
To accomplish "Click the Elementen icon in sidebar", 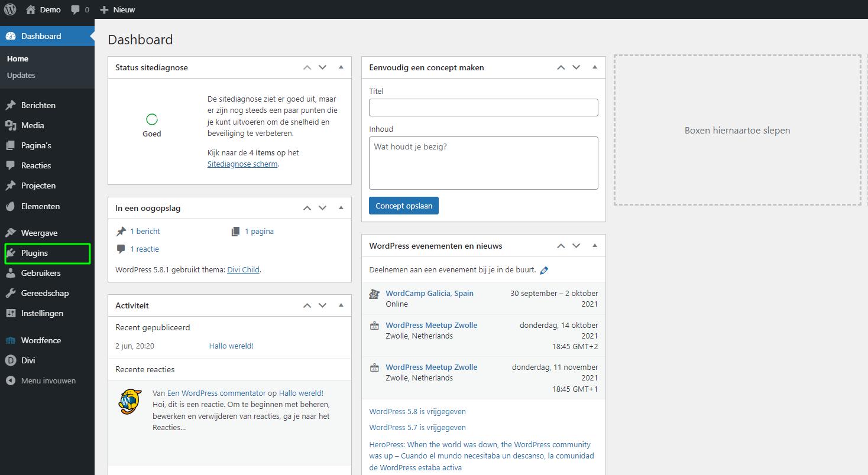I will 11,206.
